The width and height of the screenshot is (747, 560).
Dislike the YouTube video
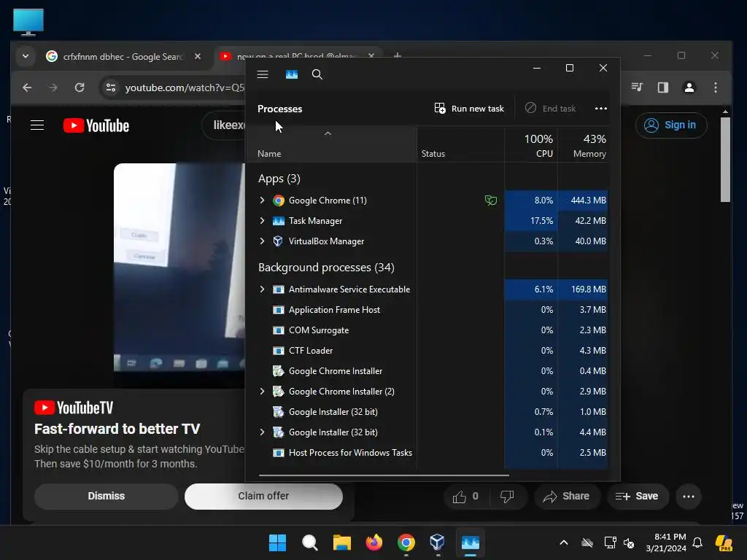[x=506, y=497]
